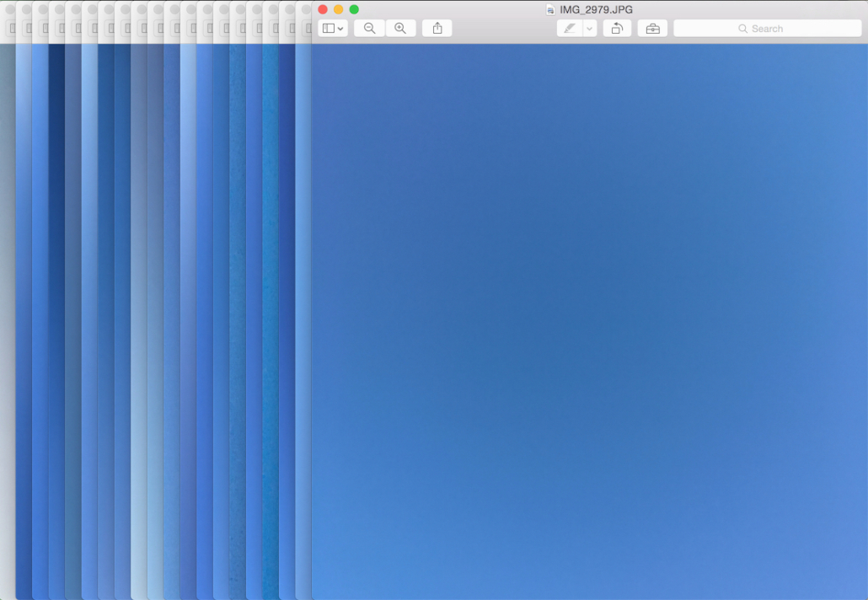868x600 pixels.
Task: Click the Search field in the toolbar
Action: coord(767,29)
